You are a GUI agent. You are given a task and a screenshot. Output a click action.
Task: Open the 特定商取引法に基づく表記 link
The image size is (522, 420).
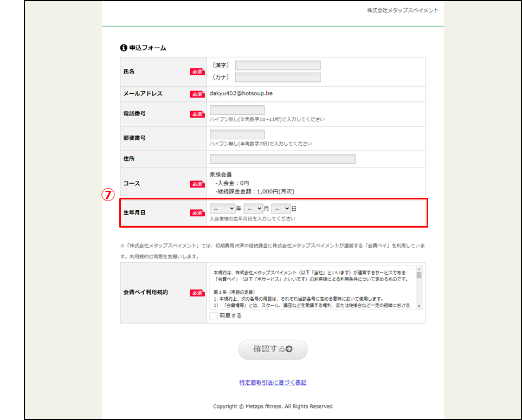[273, 383]
